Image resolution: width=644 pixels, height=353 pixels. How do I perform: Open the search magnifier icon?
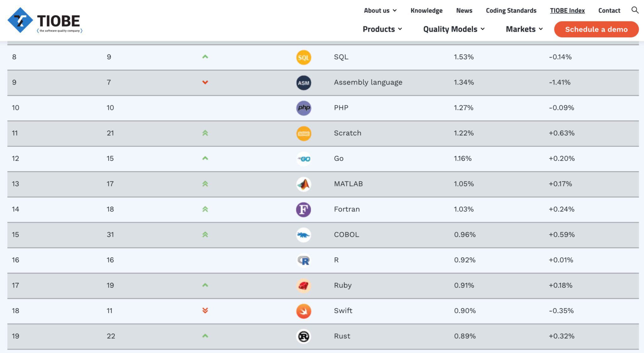[635, 10]
